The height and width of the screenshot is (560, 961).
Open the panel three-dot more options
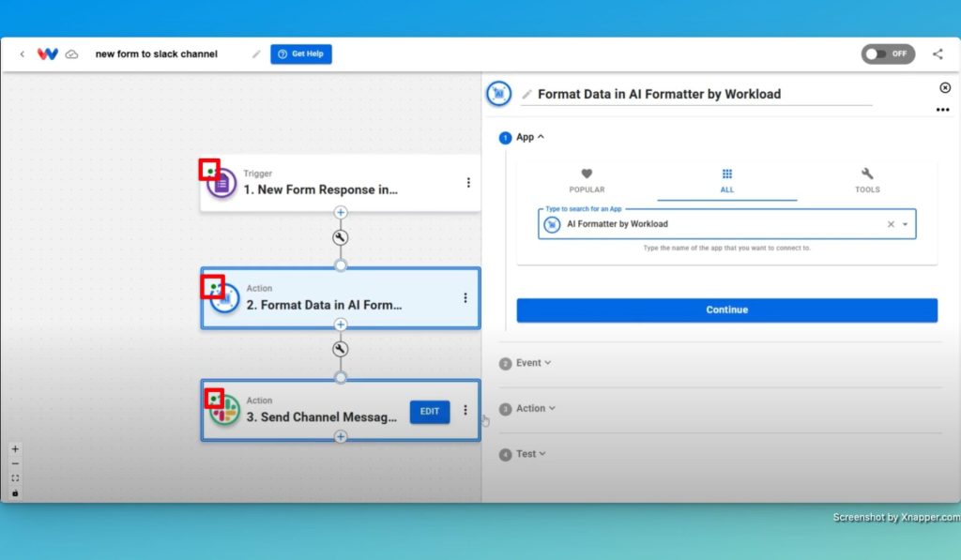pos(942,110)
